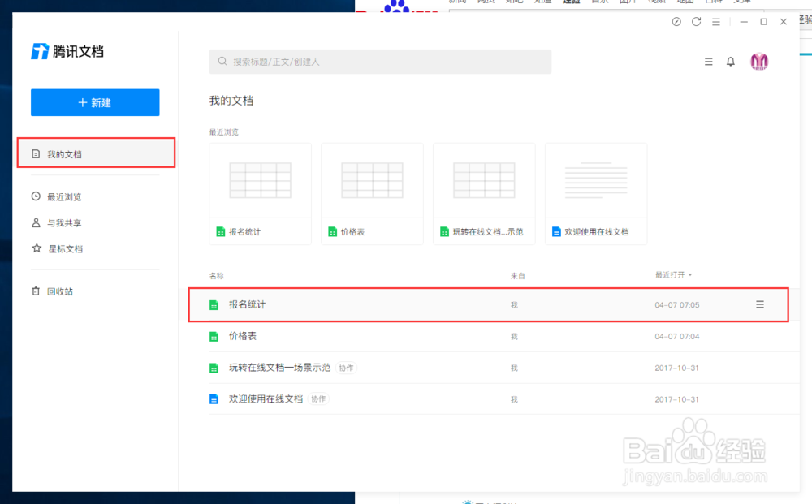The height and width of the screenshot is (504, 812).
Task: Click the refresh icon in the title bar
Action: (696, 22)
